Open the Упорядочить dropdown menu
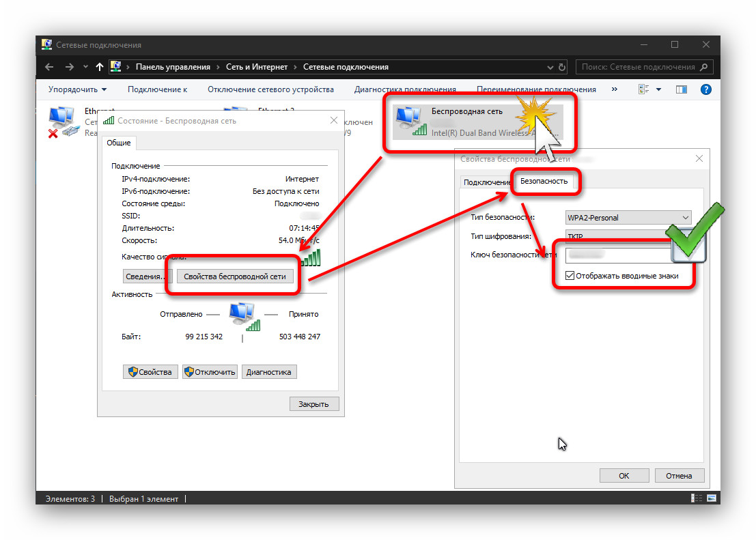The height and width of the screenshot is (540, 756). 77,89
